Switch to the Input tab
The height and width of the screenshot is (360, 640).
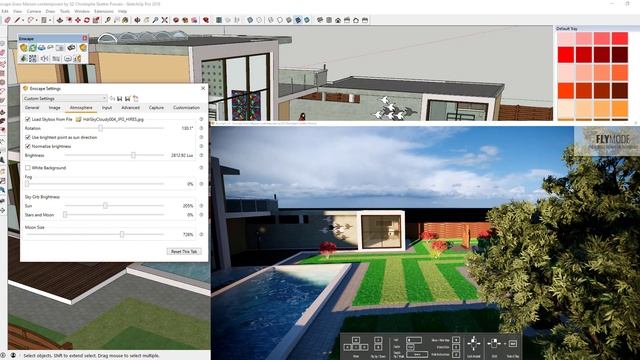(x=107, y=108)
